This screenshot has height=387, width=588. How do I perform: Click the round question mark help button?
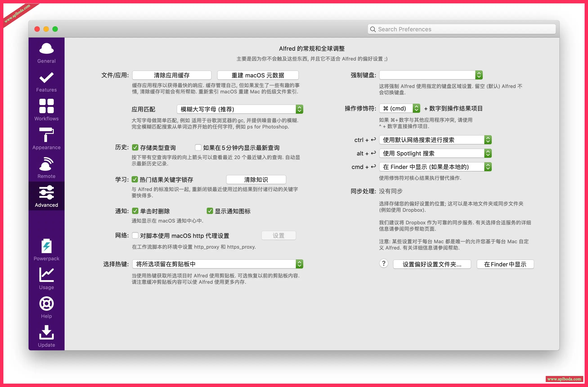click(384, 264)
